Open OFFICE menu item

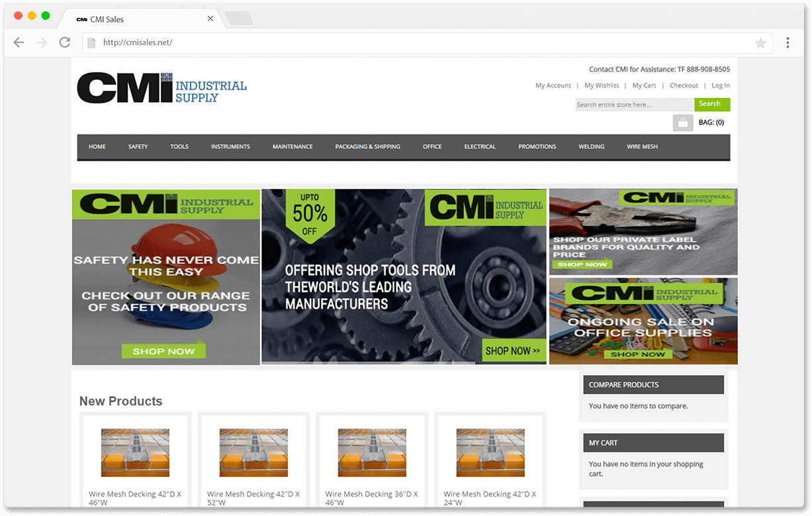point(432,146)
